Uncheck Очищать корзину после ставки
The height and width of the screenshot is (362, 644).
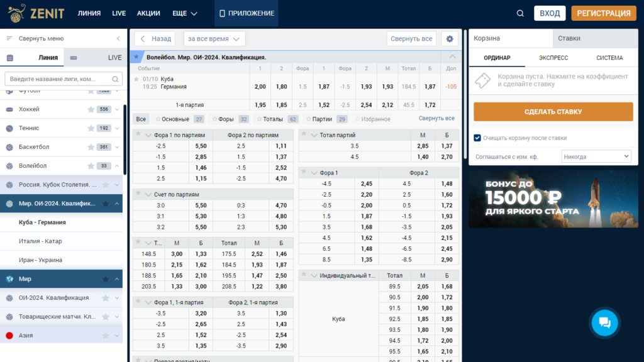(x=477, y=138)
